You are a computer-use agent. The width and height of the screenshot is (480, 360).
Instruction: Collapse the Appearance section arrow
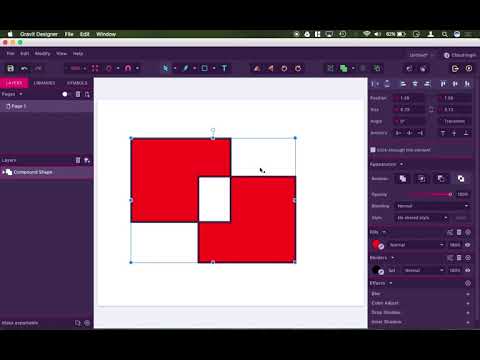pyautogui.click(x=401, y=164)
